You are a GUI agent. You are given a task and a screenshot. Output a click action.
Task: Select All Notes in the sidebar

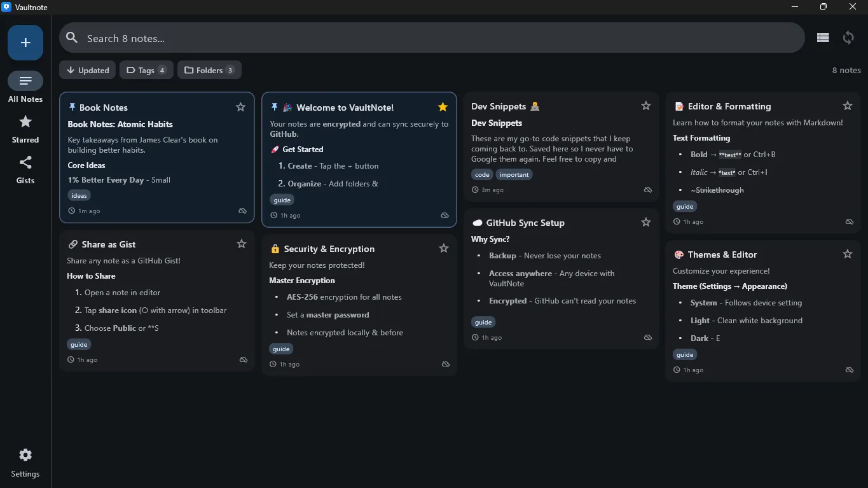[25, 86]
